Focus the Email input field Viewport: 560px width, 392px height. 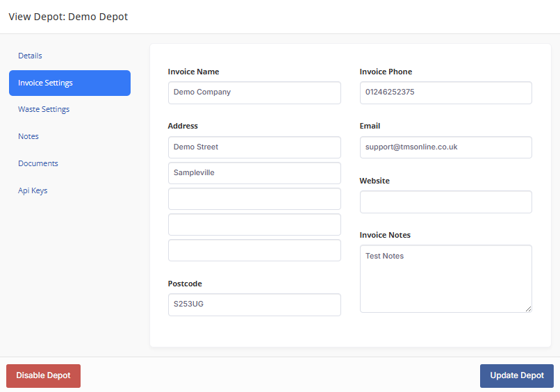click(446, 147)
